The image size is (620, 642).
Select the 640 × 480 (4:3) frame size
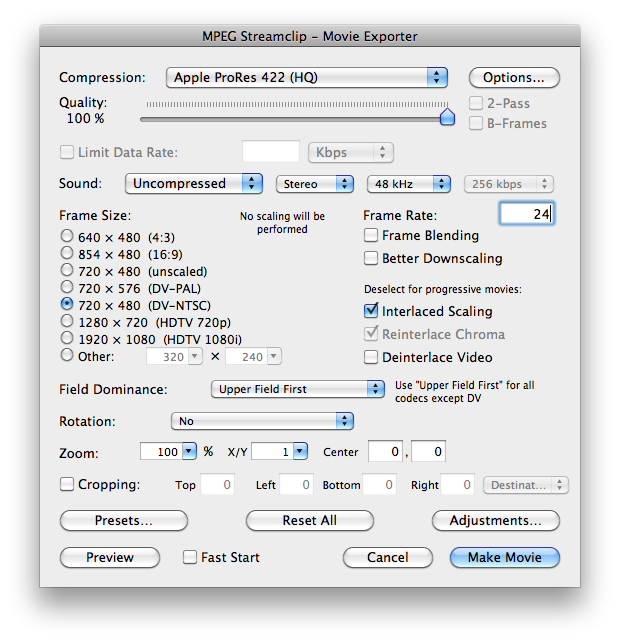click(67, 236)
